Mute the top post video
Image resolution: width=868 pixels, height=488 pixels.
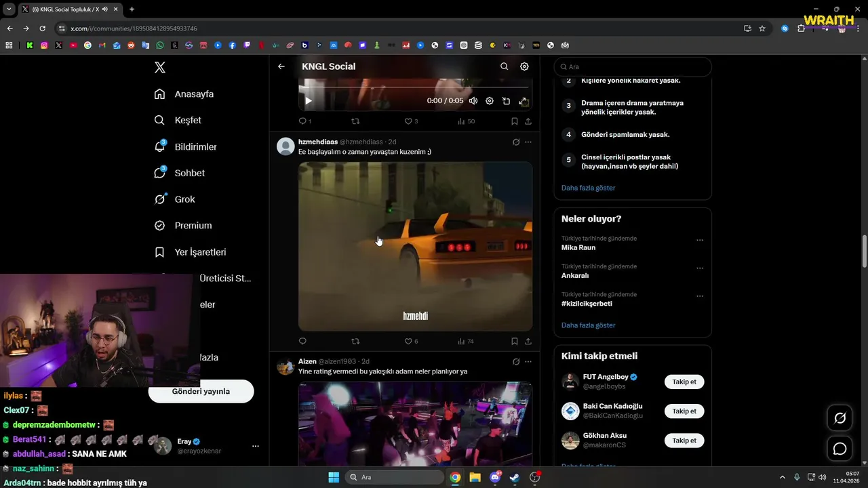click(473, 101)
